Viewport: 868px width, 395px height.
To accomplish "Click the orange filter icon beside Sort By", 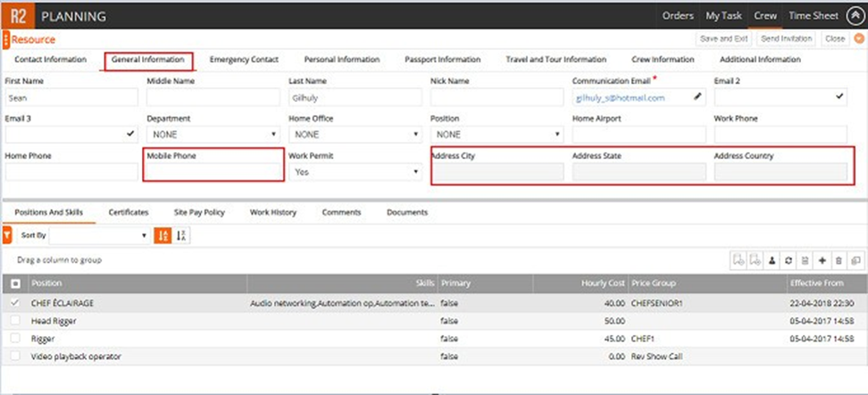I will point(8,235).
